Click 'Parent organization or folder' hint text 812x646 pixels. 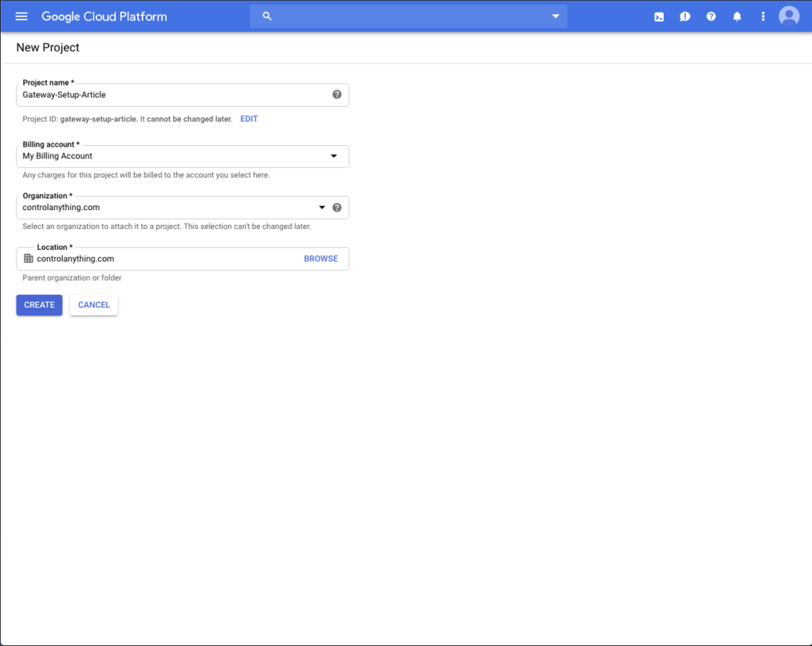[x=72, y=278]
